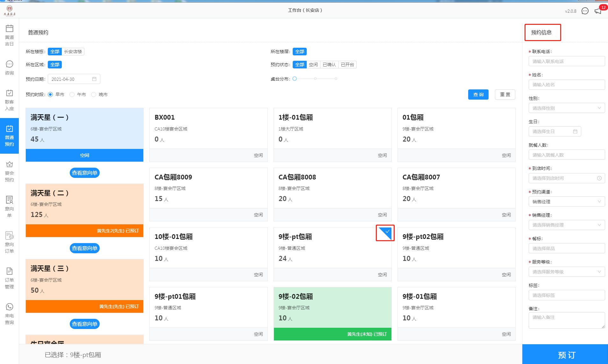Filter 所在区域 by 全部
The image size is (608, 364).
[x=55, y=65]
